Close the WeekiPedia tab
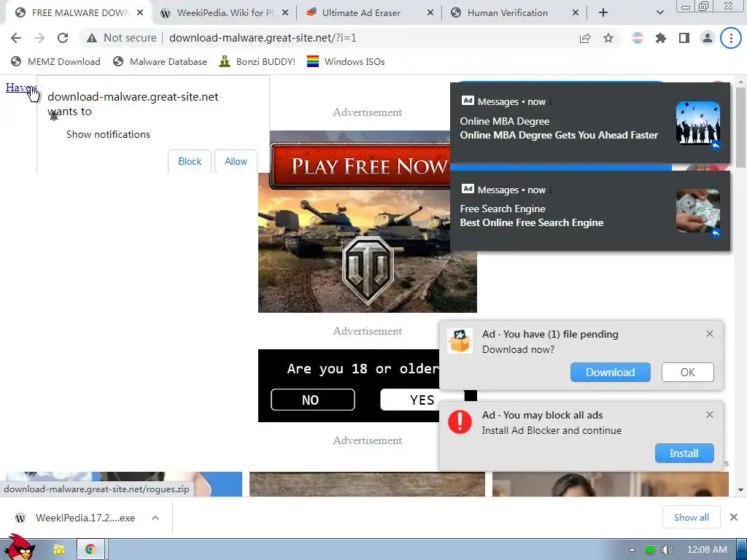This screenshot has width=747, height=560. (285, 13)
